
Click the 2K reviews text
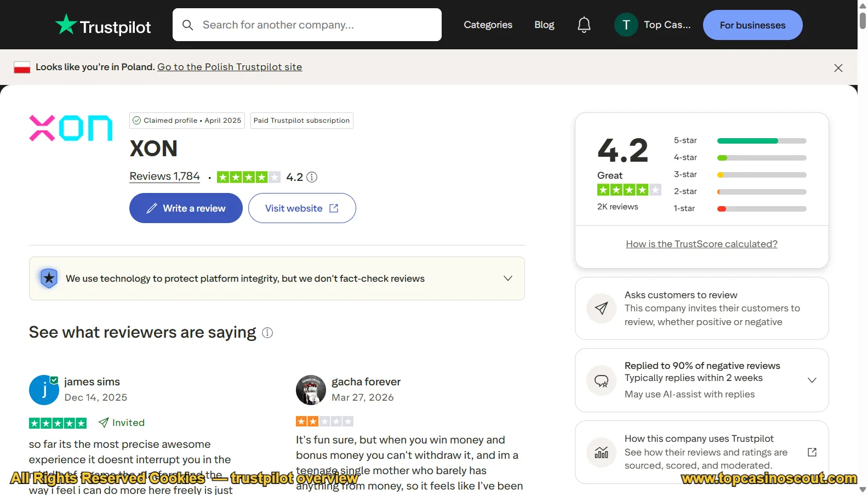pyautogui.click(x=618, y=207)
